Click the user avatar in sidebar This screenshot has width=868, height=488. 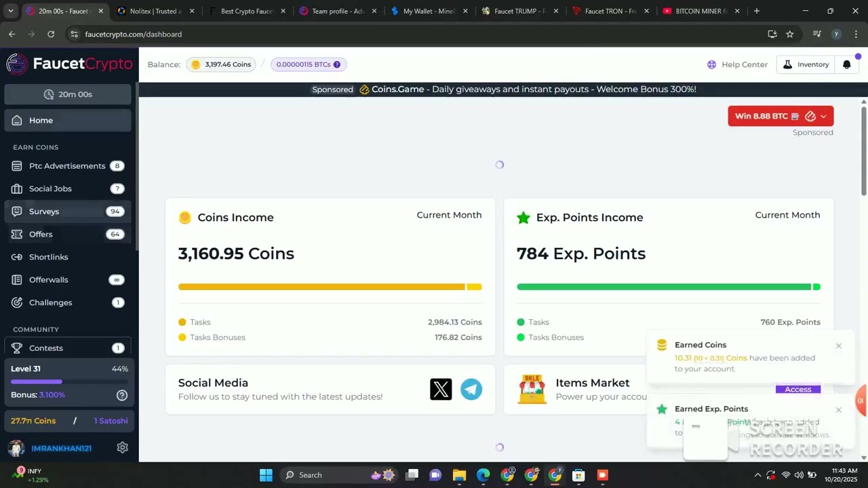tap(16, 448)
